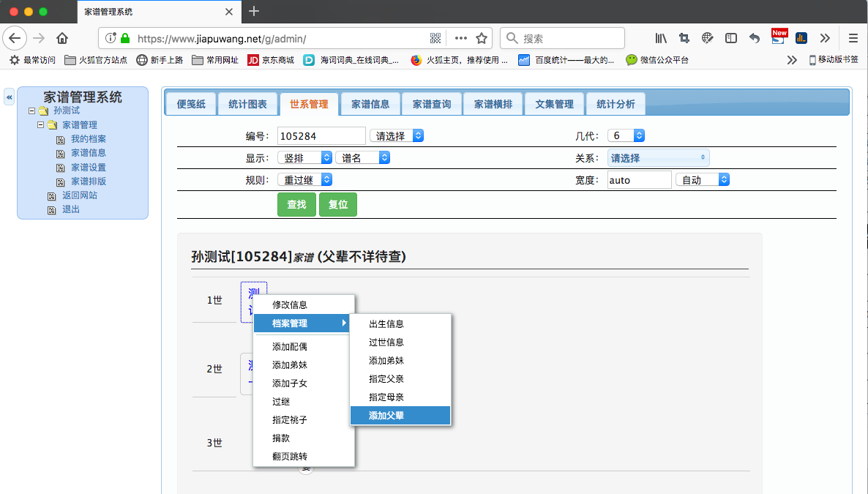
Task: Toggle the sidebar view icon
Action: point(730,38)
